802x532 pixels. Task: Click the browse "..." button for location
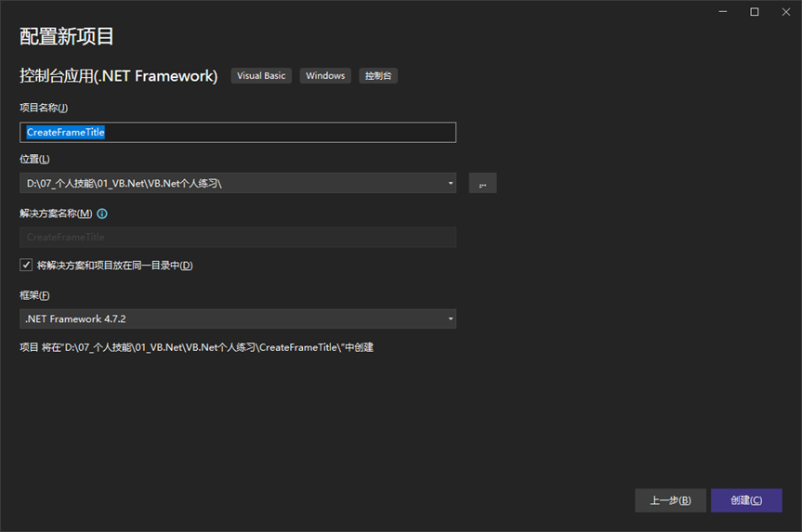483,183
